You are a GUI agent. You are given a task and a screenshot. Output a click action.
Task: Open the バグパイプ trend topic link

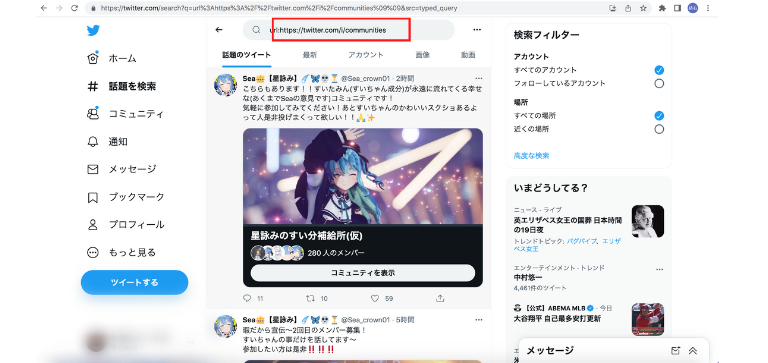click(582, 242)
